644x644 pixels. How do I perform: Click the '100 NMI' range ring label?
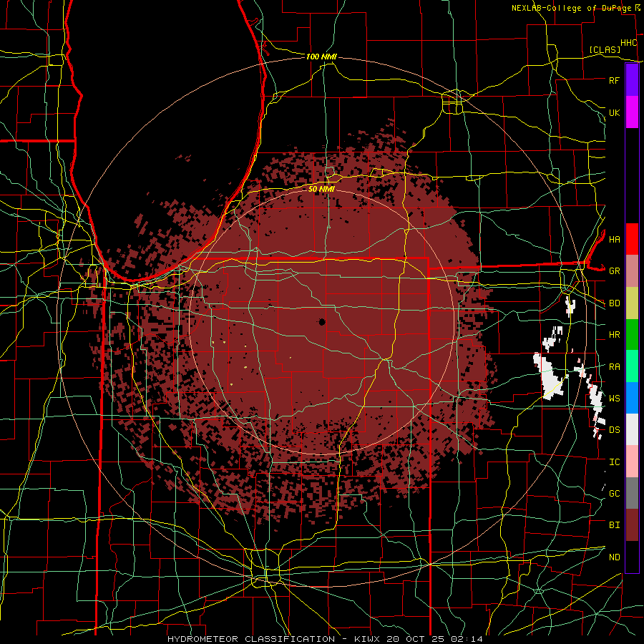[321, 57]
